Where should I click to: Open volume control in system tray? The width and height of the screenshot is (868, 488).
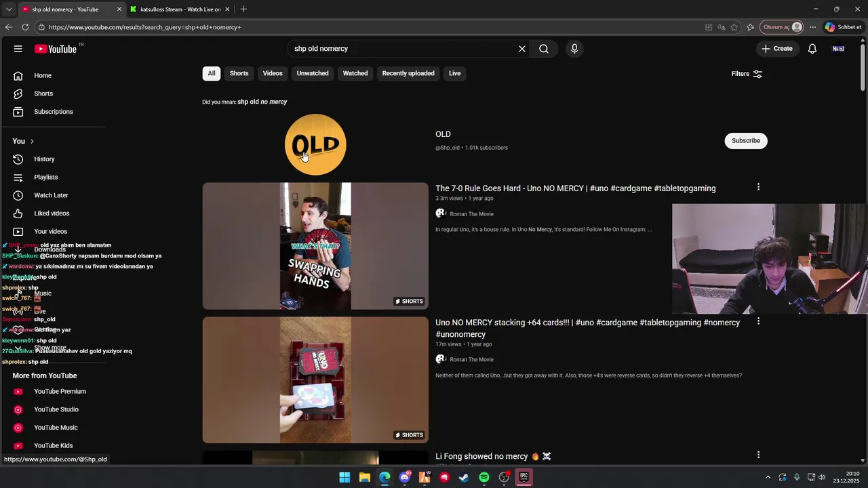tap(821, 477)
